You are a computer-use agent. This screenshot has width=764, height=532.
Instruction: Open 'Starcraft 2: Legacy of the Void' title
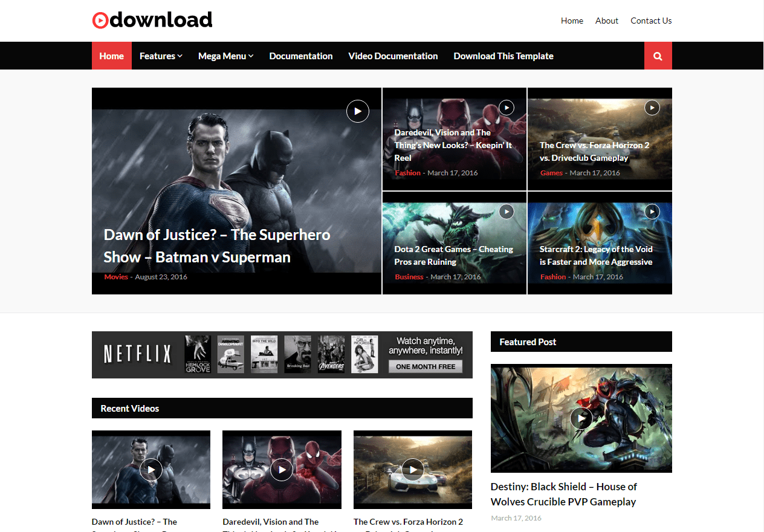(596, 256)
